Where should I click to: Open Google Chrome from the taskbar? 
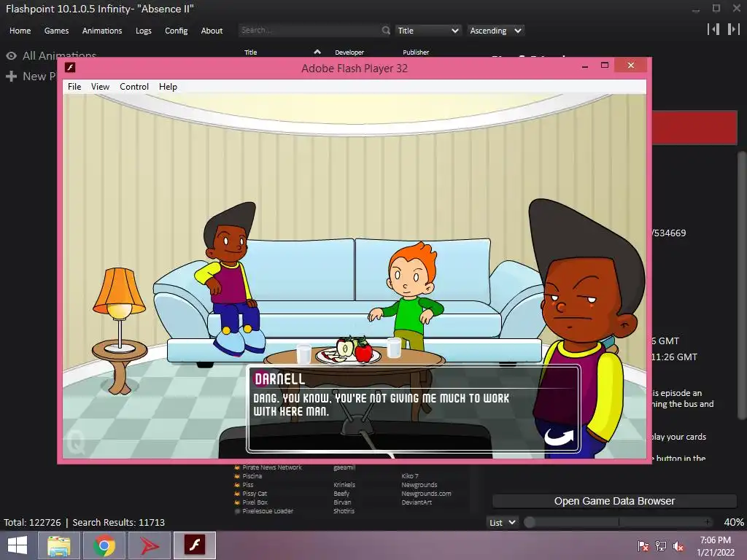[x=104, y=545]
